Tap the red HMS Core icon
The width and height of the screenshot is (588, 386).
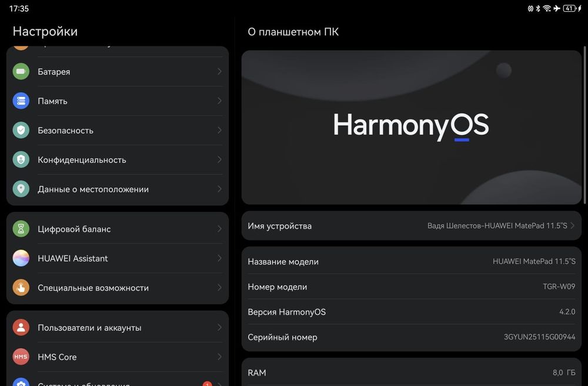21,357
